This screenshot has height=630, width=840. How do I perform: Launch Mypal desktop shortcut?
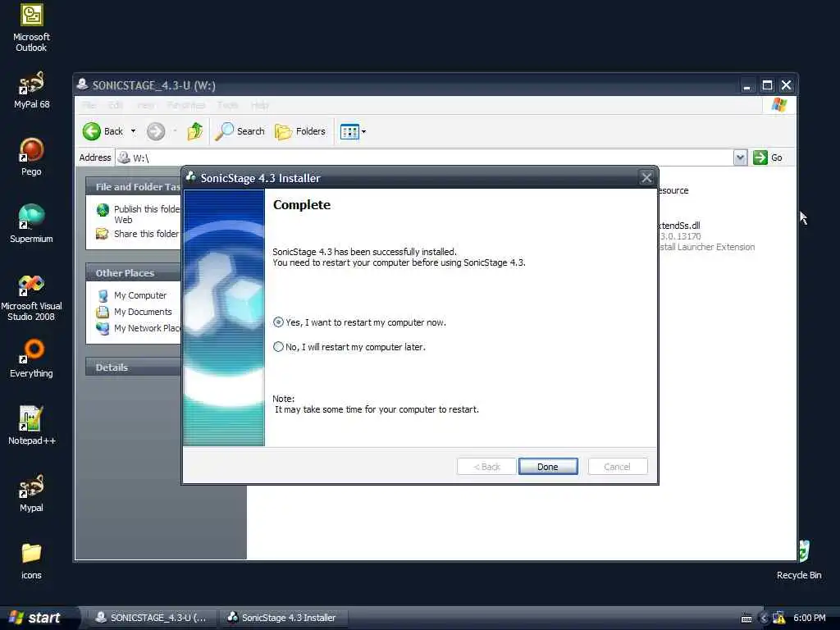click(31, 493)
